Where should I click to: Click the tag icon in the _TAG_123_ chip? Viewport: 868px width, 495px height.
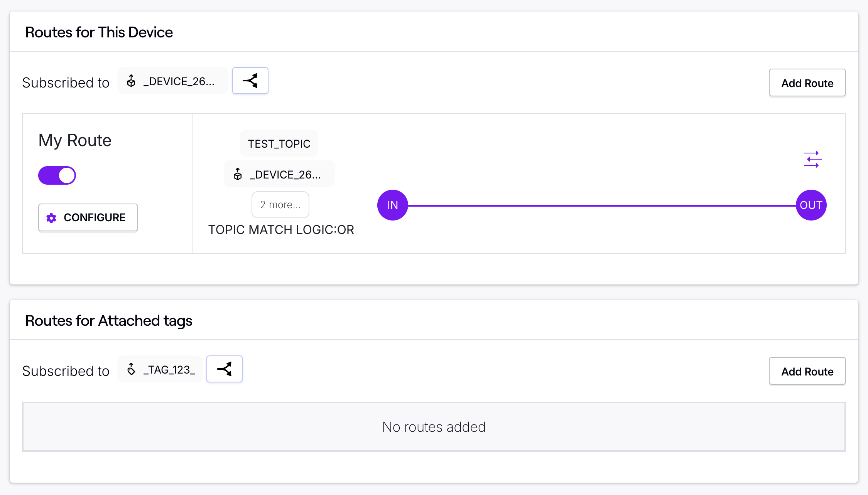(x=131, y=369)
